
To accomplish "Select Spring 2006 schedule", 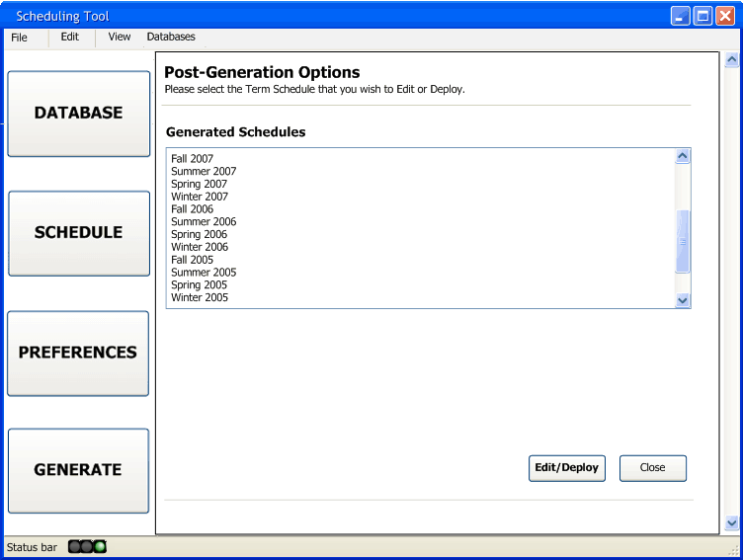I will [x=199, y=234].
